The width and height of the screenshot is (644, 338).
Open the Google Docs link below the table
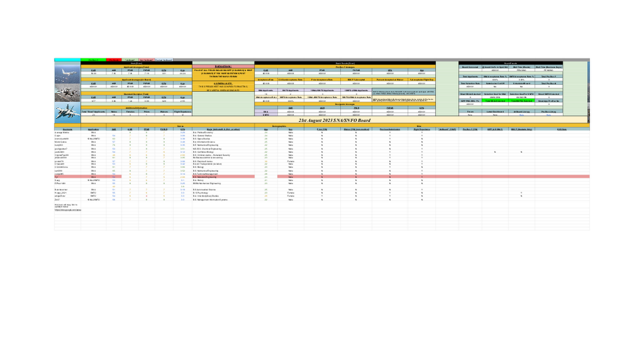(67, 210)
